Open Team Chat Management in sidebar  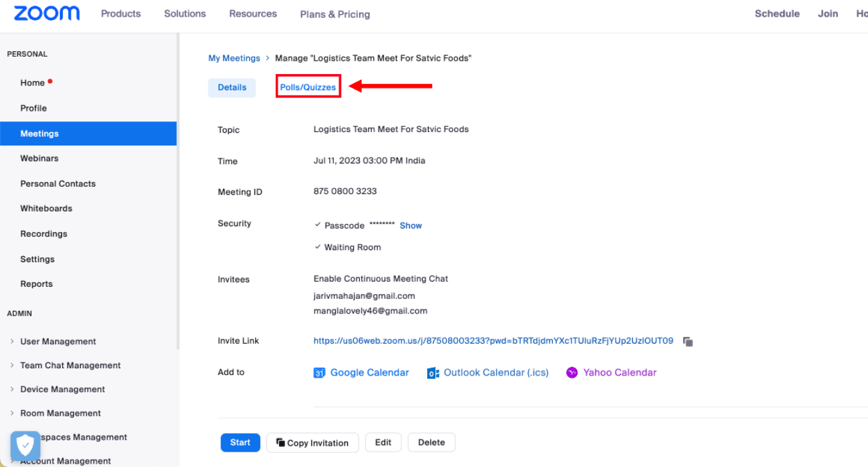pyautogui.click(x=71, y=366)
